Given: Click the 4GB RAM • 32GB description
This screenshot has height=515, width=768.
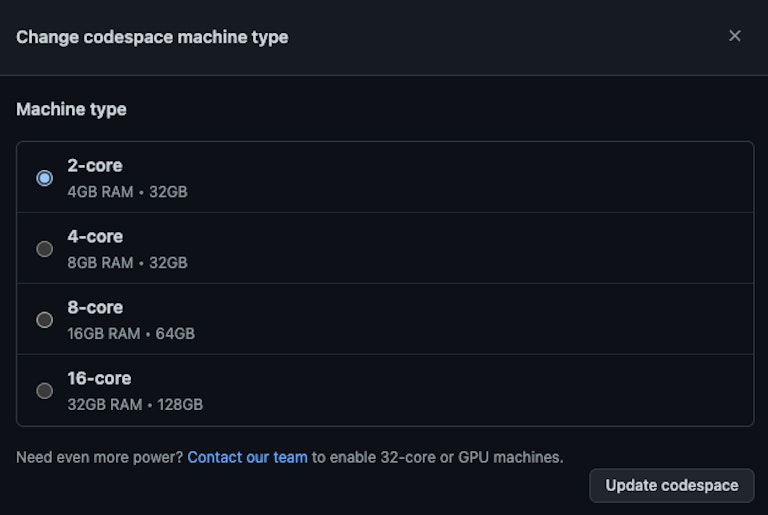Looking at the screenshot, I should click(127, 192).
